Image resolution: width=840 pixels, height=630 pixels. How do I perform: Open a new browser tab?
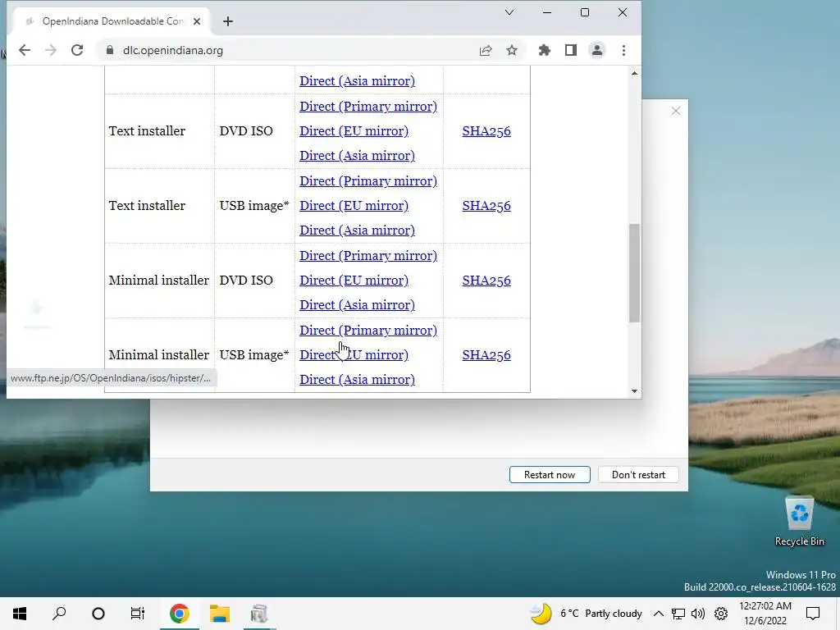(228, 21)
